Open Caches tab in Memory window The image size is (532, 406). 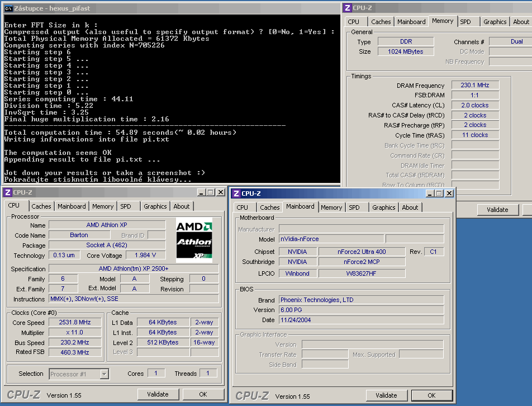click(x=381, y=22)
